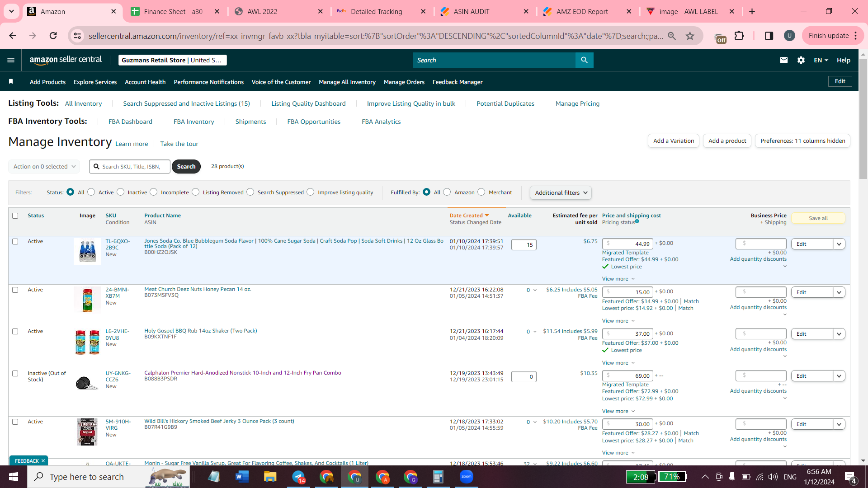Open site information icon in address bar
The height and width of the screenshot is (488, 868).
coord(78,36)
